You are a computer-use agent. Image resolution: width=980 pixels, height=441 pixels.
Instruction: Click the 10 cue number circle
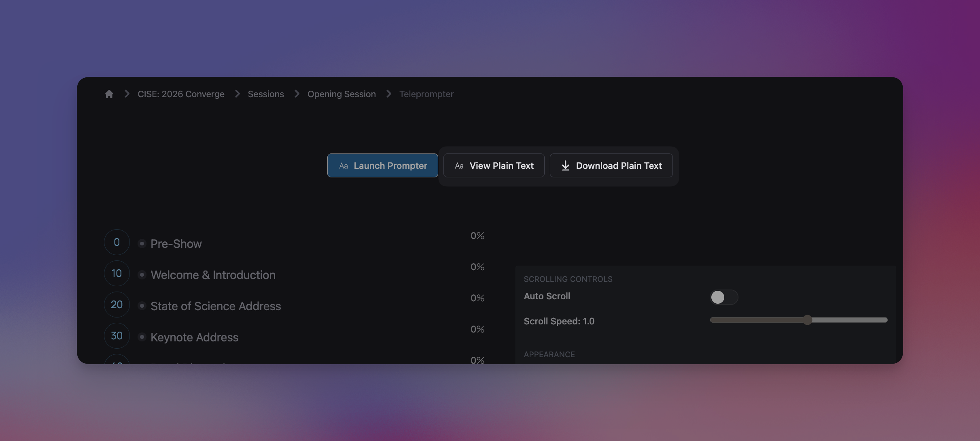pyautogui.click(x=117, y=273)
